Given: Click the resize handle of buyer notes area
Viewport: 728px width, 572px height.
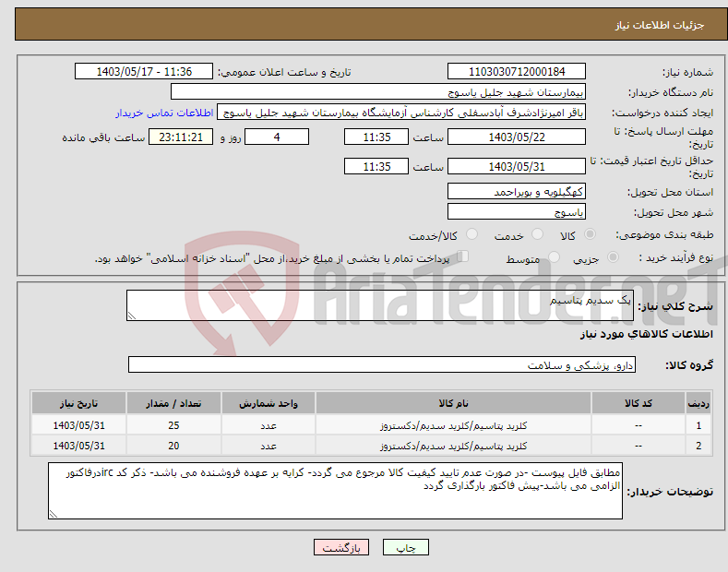Looking at the screenshot, I should click(x=54, y=514).
